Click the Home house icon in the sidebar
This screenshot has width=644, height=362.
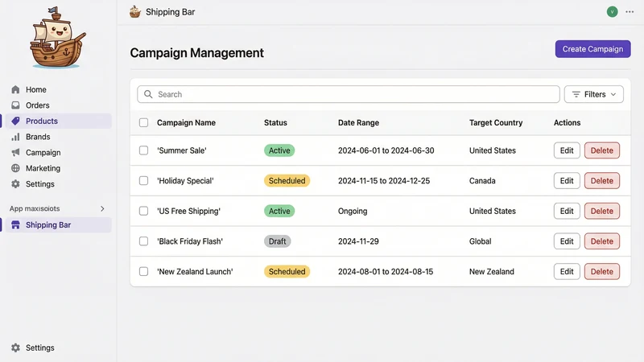click(15, 89)
